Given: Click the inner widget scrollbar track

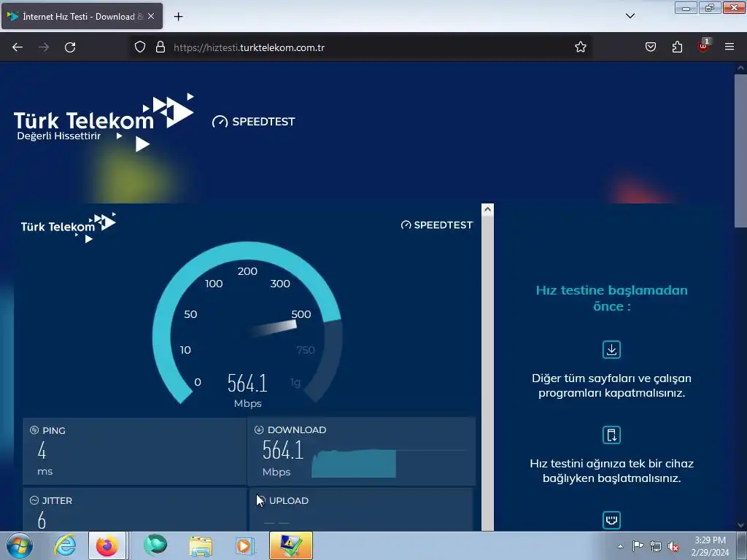Looking at the screenshot, I should click(x=487, y=373).
